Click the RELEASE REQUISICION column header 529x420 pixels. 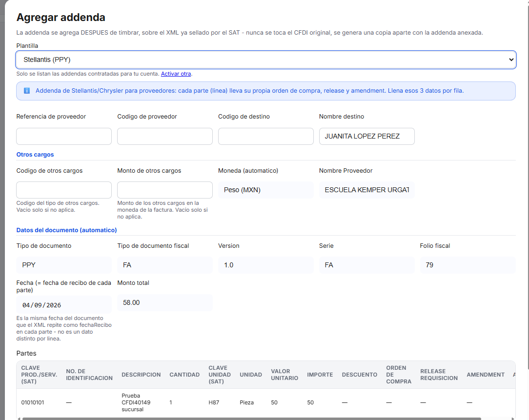[439, 375]
